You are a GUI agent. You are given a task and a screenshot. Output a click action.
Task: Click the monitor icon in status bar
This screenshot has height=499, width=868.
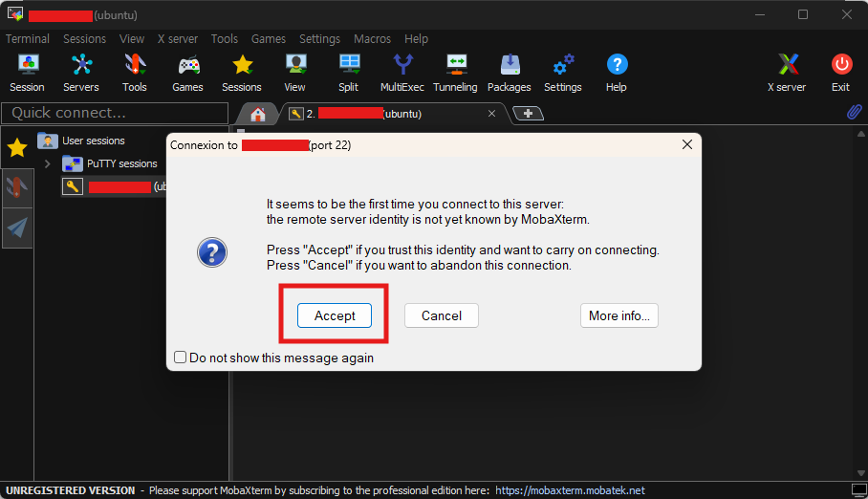(859, 490)
